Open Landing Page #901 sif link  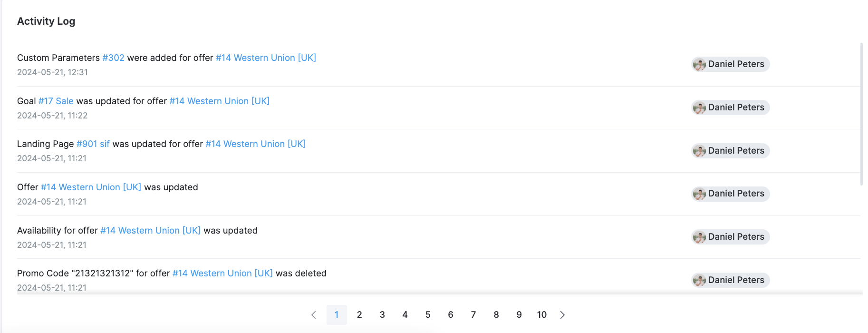pos(93,144)
